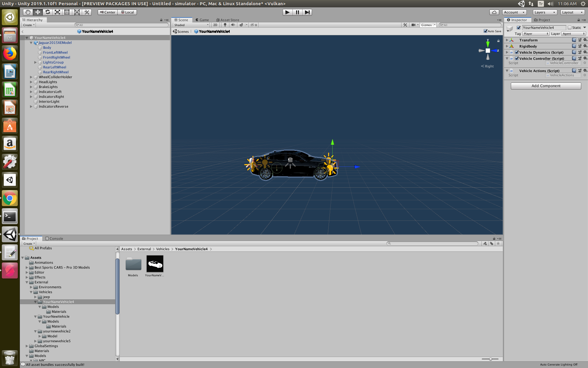Expand LightsGroup in Hierarchy
The width and height of the screenshot is (588, 368).
(x=35, y=62)
